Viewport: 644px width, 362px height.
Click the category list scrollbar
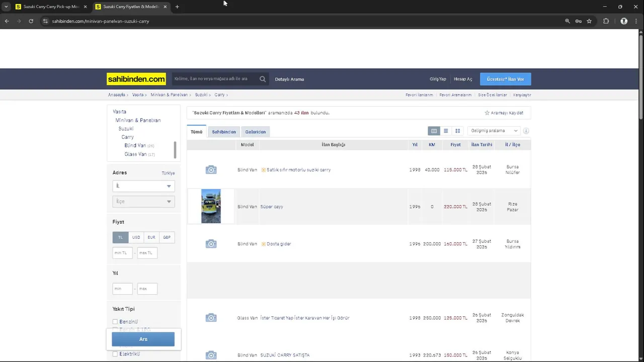pyautogui.click(x=175, y=149)
